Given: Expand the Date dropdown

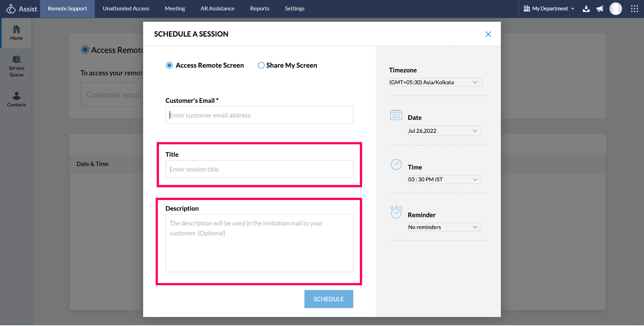Looking at the screenshot, I should [x=444, y=131].
